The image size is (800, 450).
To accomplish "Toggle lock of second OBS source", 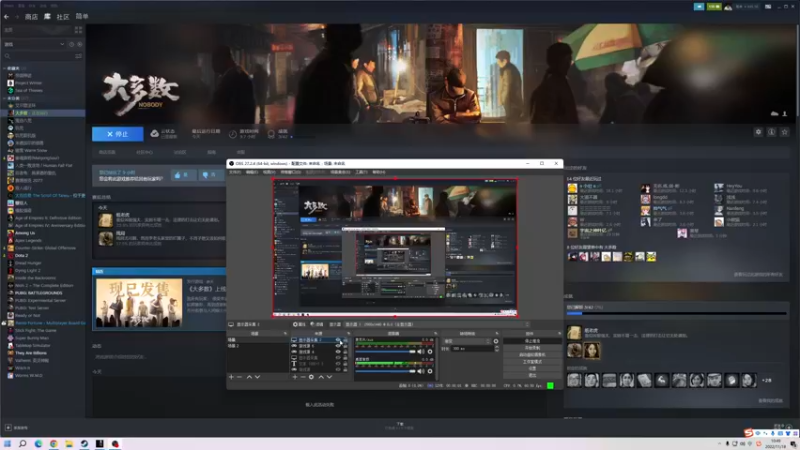I will pos(345,346).
